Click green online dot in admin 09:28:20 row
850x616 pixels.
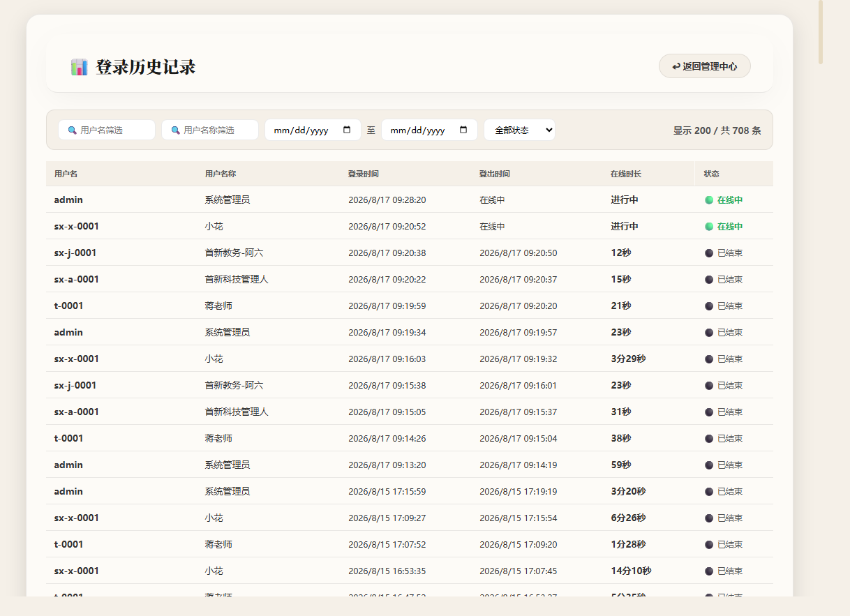point(709,200)
